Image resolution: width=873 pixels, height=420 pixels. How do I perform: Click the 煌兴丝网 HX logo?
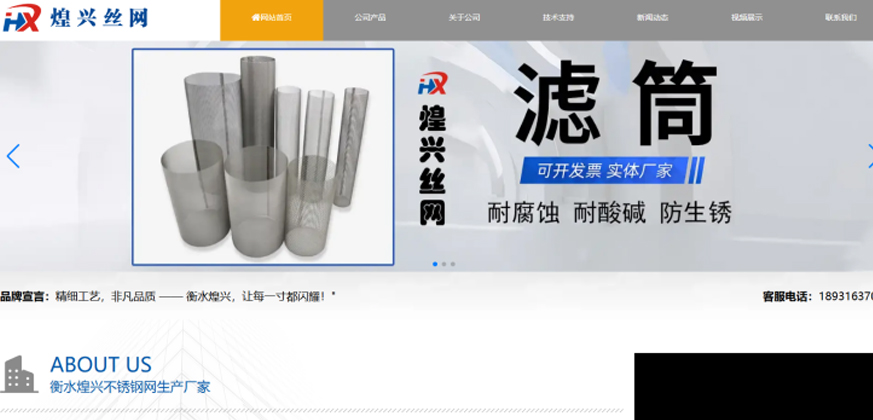click(76, 18)
